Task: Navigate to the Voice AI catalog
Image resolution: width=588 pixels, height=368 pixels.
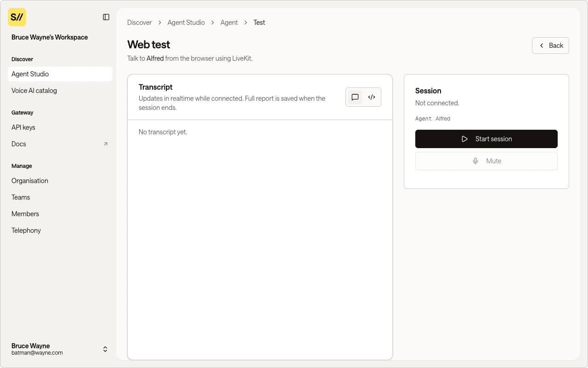Action: (34, 91)
